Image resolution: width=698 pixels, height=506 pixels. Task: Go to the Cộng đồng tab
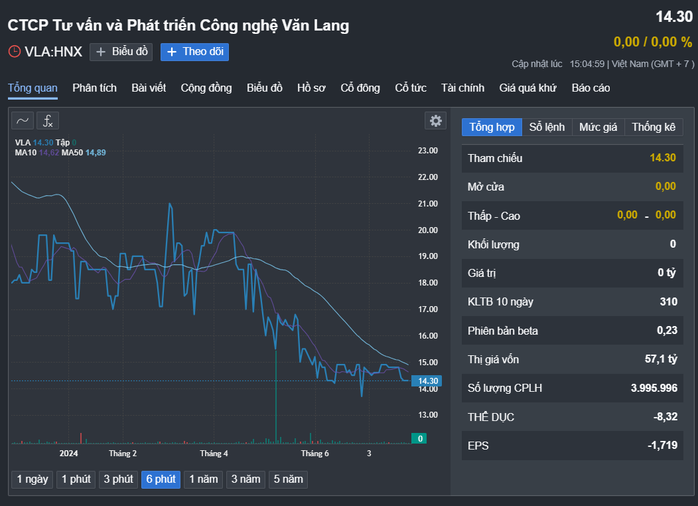click(206, 88)
